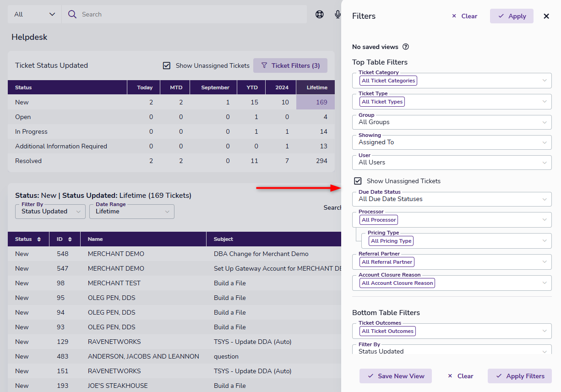The width and height of the screenshot is (561, 392).
Task: Click the search magnifier icon
Action: (x=72, y=14)
